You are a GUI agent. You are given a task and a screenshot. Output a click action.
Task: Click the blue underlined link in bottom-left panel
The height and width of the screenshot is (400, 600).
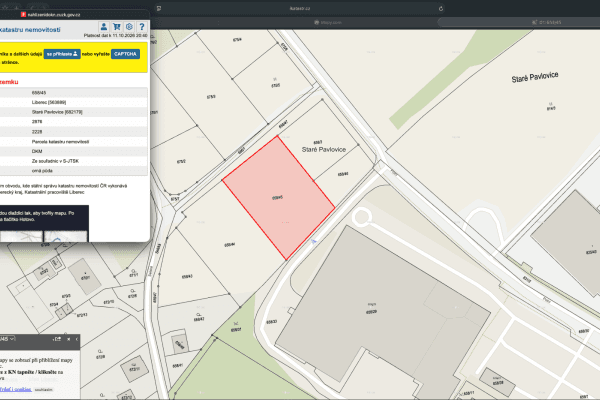(16, 389)
